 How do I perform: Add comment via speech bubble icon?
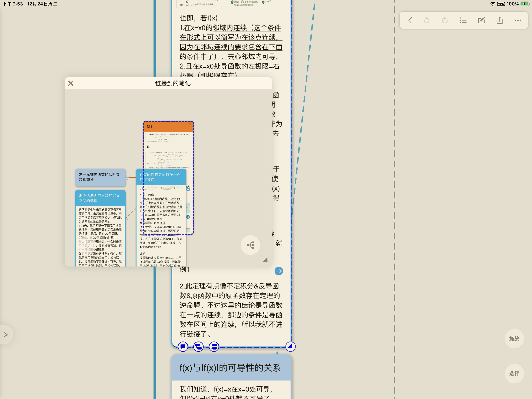[x=183, y=347]
